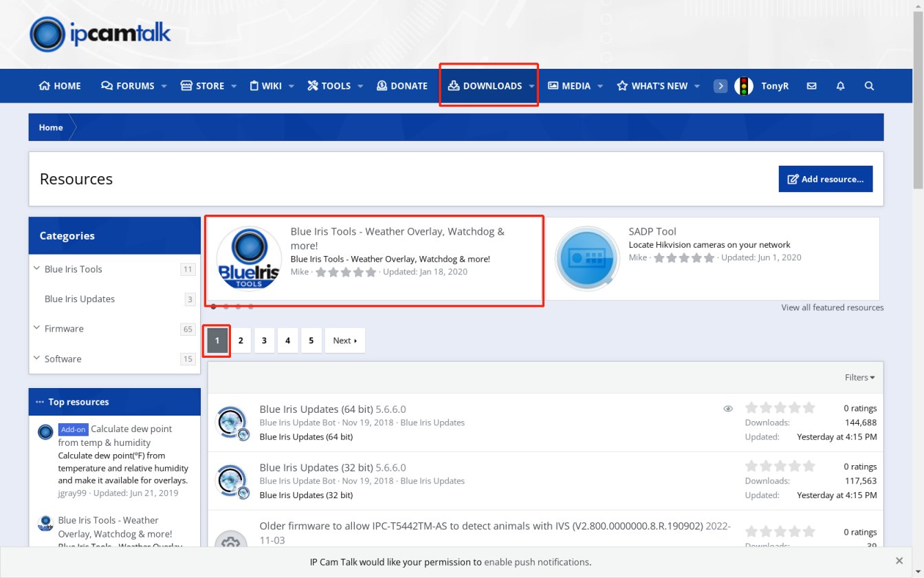
Task: Go to page 5
Action: click(x=311, y=341)
